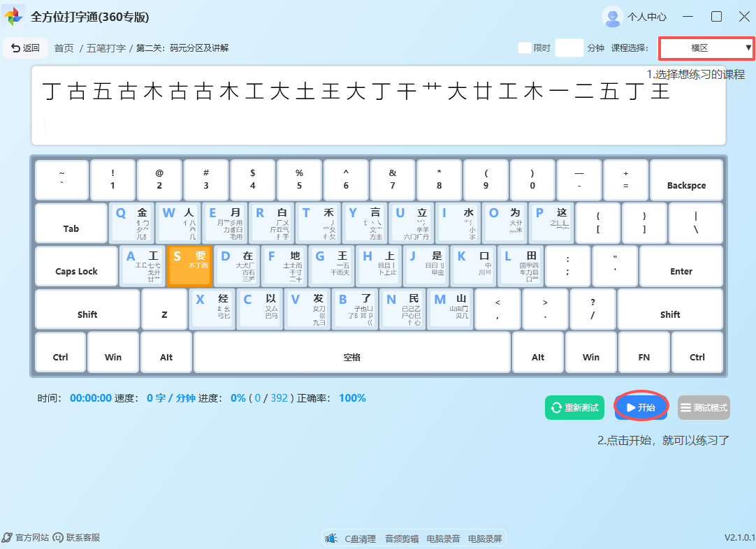This screenshot has width=756, height=549.
Task: Click the 官方网站 globe icon
Action: click(x=7, y=537)
